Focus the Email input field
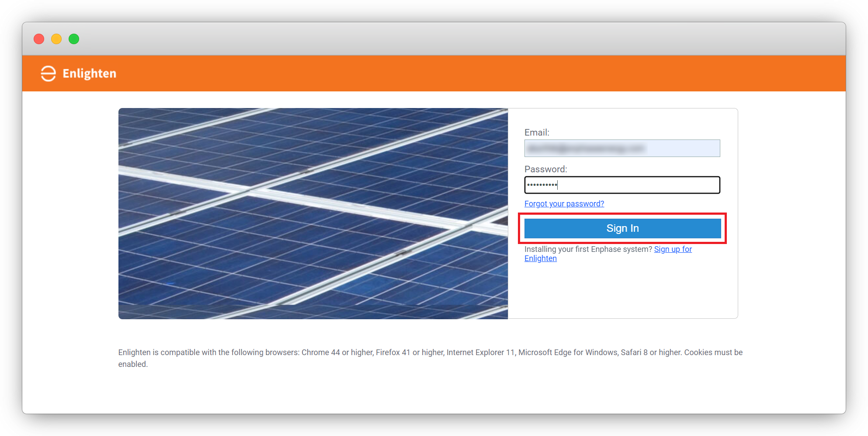 pos(622,148)
